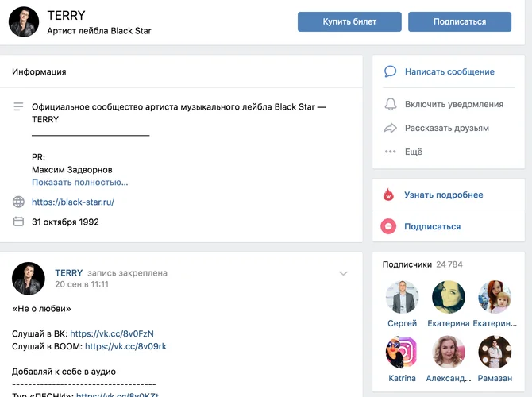This screenshot has height=397, width=532.
Task: Open pinned post chevron menu
Action: [x=343, y=273]
